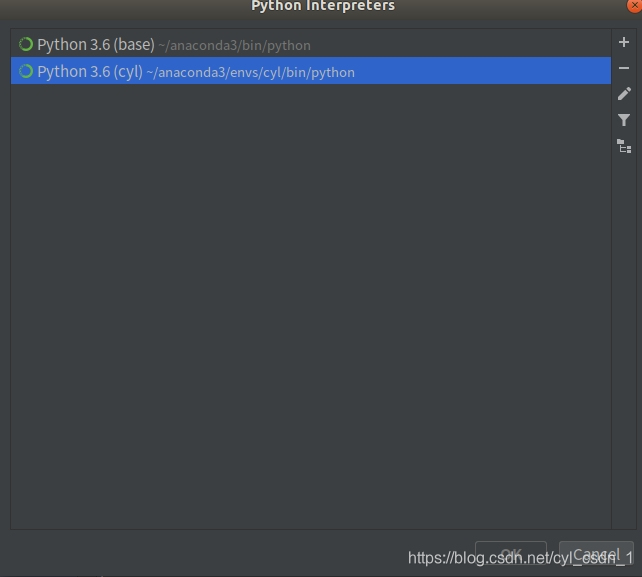Click the ~/anaconda3/envs/cyl/bin/python path text
The width and height of the screenshot is (642, 577).
(251, 72)
